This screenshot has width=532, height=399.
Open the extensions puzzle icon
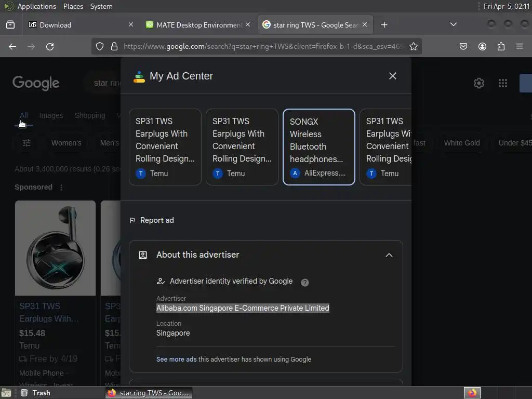(x=501, y=46)
